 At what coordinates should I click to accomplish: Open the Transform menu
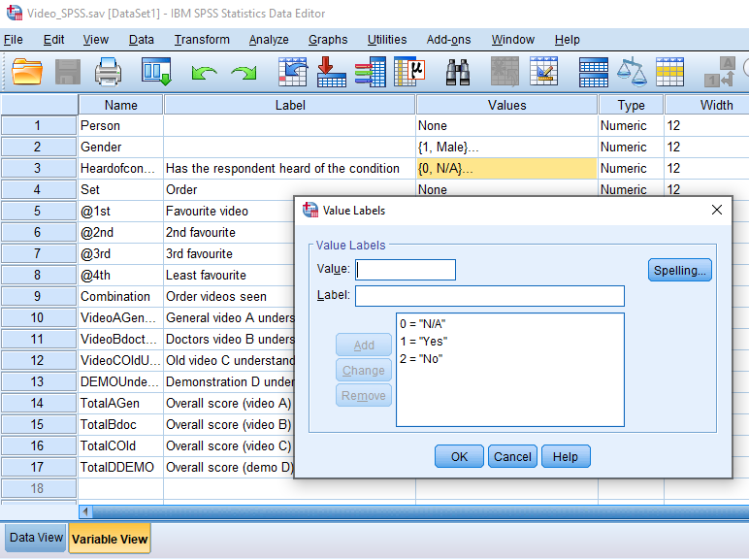[x=202, y=40]
